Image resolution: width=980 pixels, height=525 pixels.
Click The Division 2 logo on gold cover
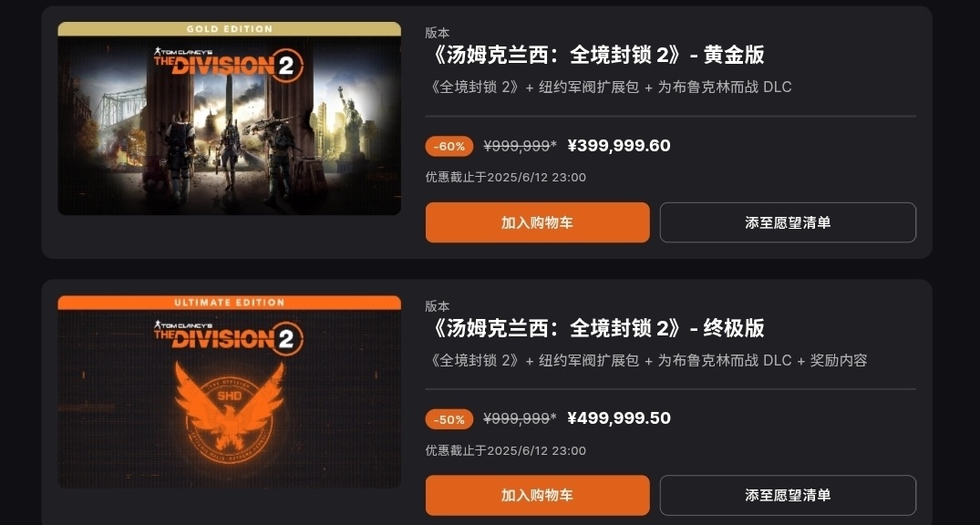[x=229, y=63]
